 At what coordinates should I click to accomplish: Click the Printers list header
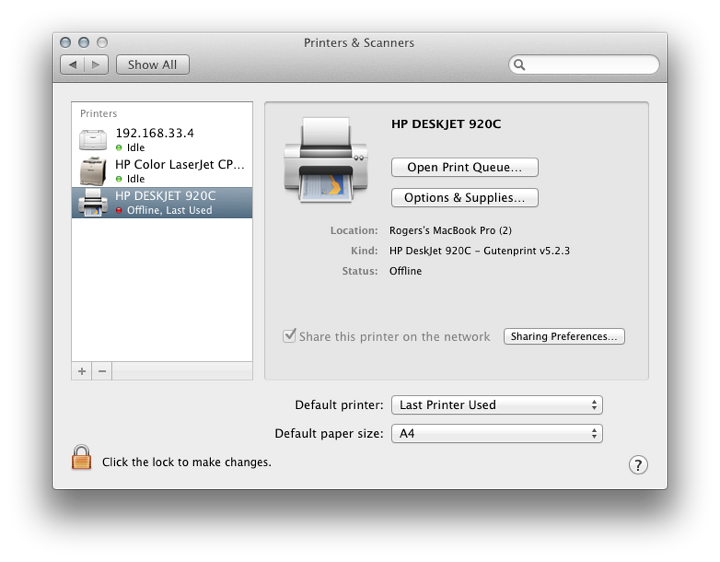98,113
